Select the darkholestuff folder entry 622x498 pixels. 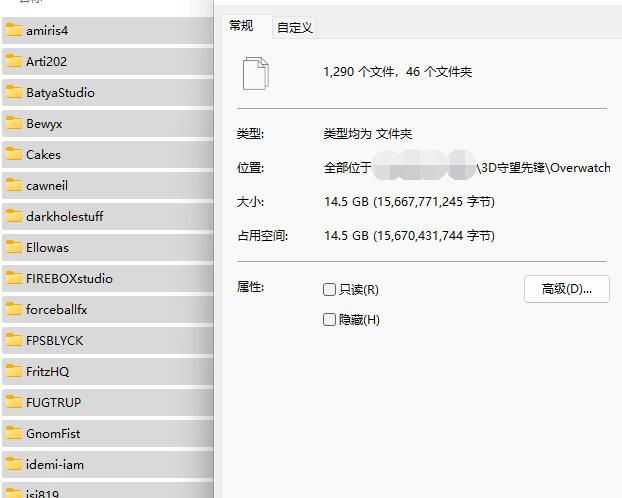coord(64,216)
